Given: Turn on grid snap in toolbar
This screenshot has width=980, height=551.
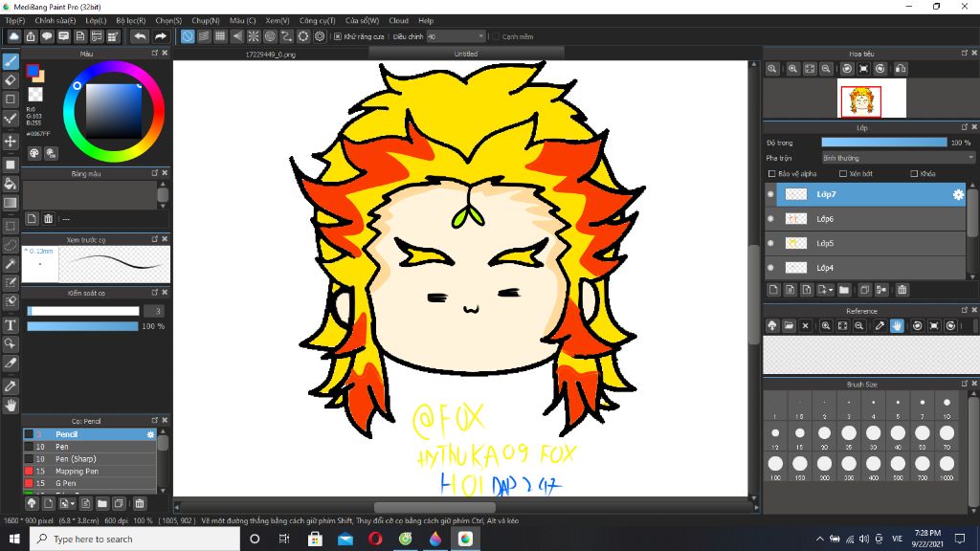Looking at the screenshot, I should tap(220, 36).
